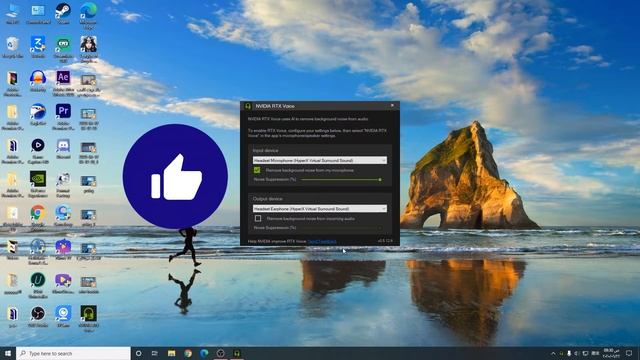Screen dimensions: 640x360
Task: Click the taskbar search box
Action: 73,353
